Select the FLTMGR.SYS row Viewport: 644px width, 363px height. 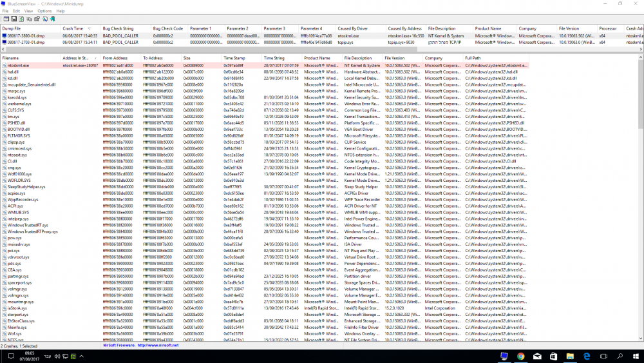[x=265, y=135]
